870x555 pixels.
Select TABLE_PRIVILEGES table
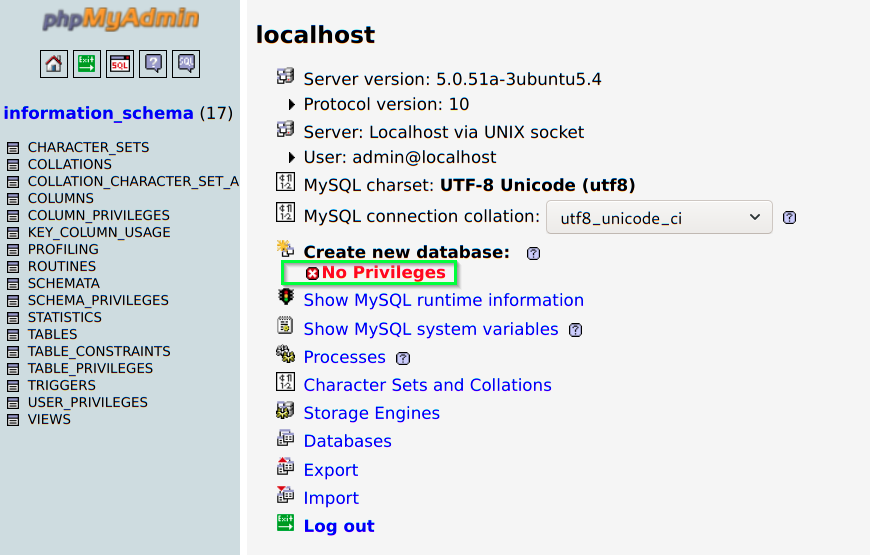coord(90,369)
